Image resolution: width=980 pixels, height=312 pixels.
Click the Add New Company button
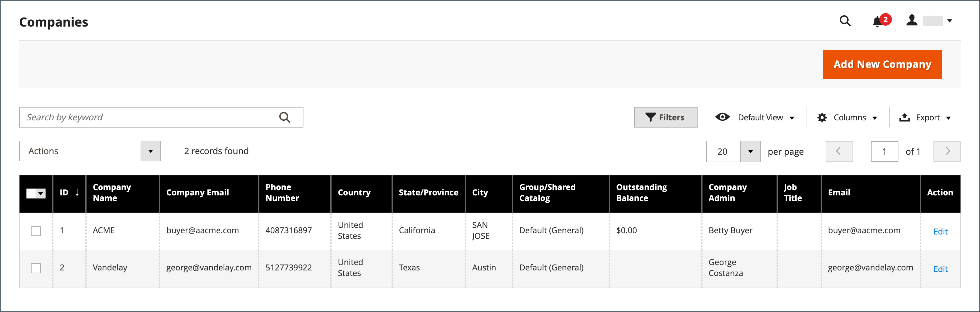tap(882, 64)
